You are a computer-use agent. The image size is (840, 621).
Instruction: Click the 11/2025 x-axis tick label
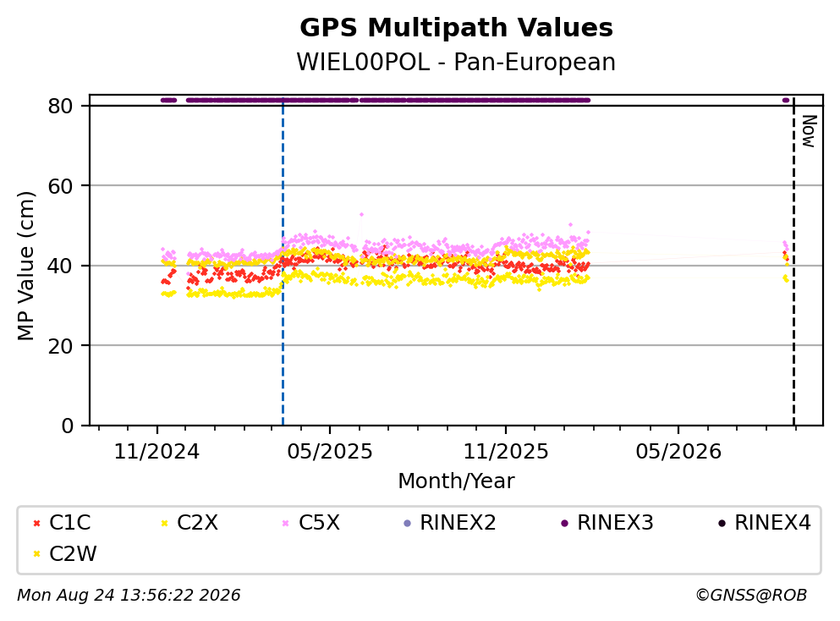[x=506, y=452]
